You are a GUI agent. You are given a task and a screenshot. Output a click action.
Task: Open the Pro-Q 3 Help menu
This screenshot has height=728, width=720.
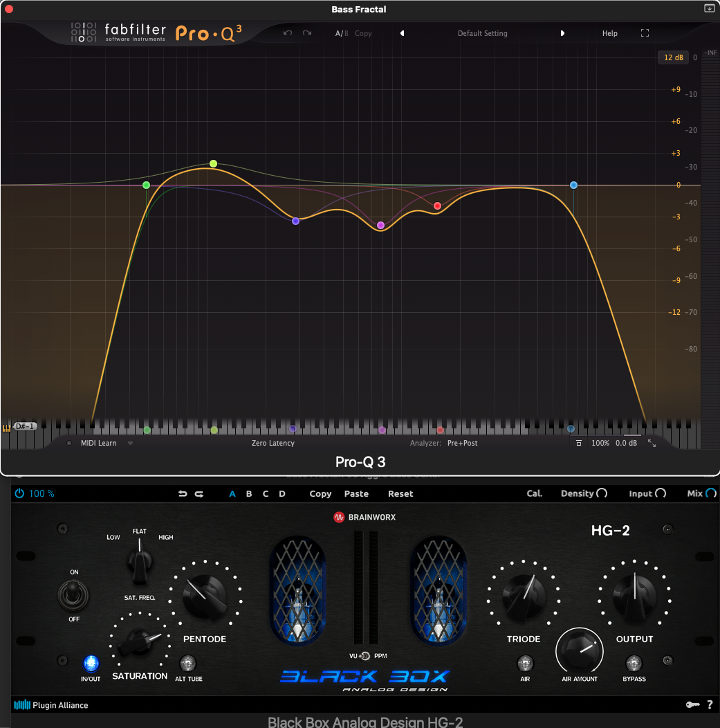click(609, 33)
